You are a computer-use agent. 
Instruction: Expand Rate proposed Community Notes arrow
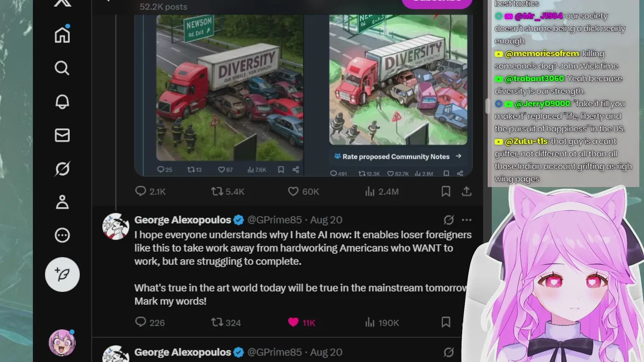[x=458, y=156]
